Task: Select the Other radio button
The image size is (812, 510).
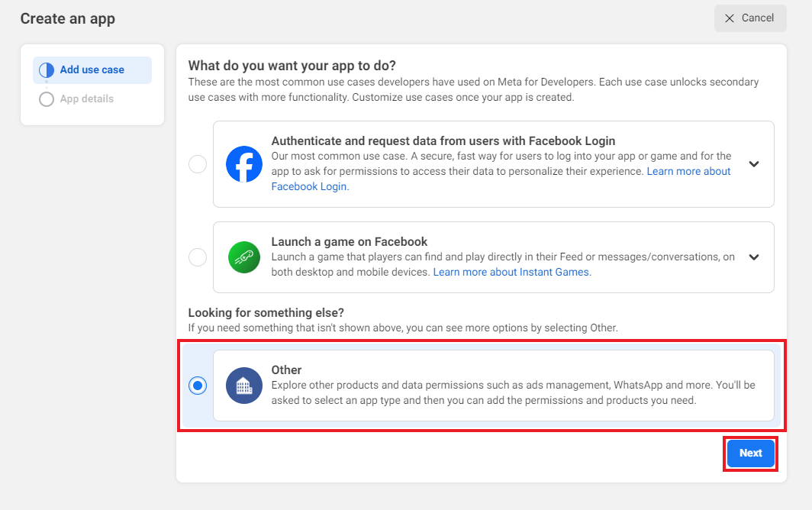Action: (198, 386)
